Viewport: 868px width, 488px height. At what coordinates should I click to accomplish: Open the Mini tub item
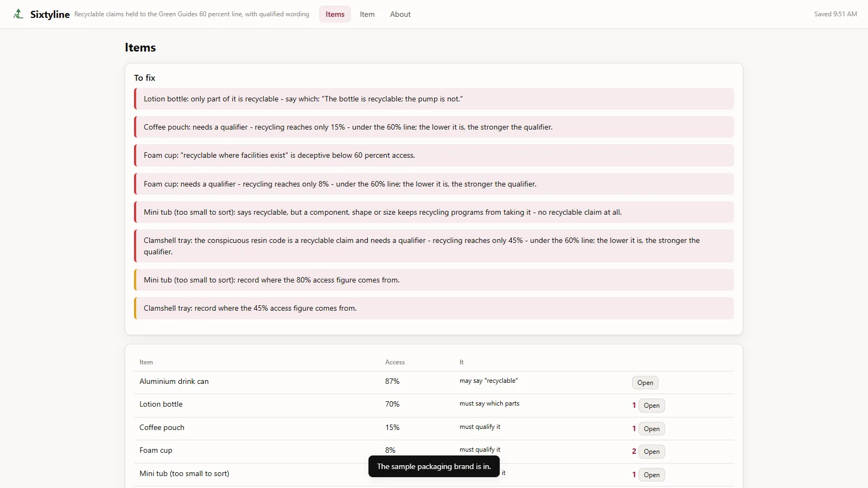point(652,475)
